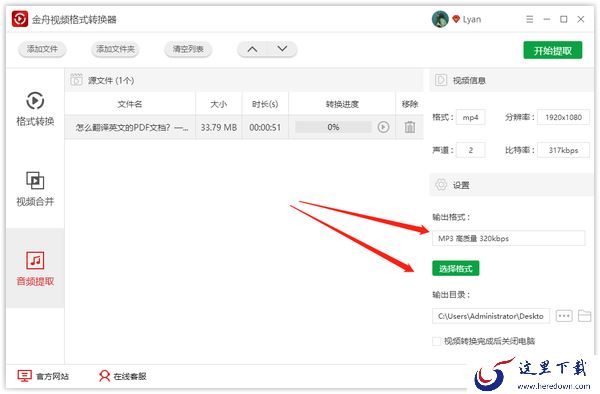Screen dimensions: 600x394
Task: Click the audio channel value 2
Action: (471, 150)
